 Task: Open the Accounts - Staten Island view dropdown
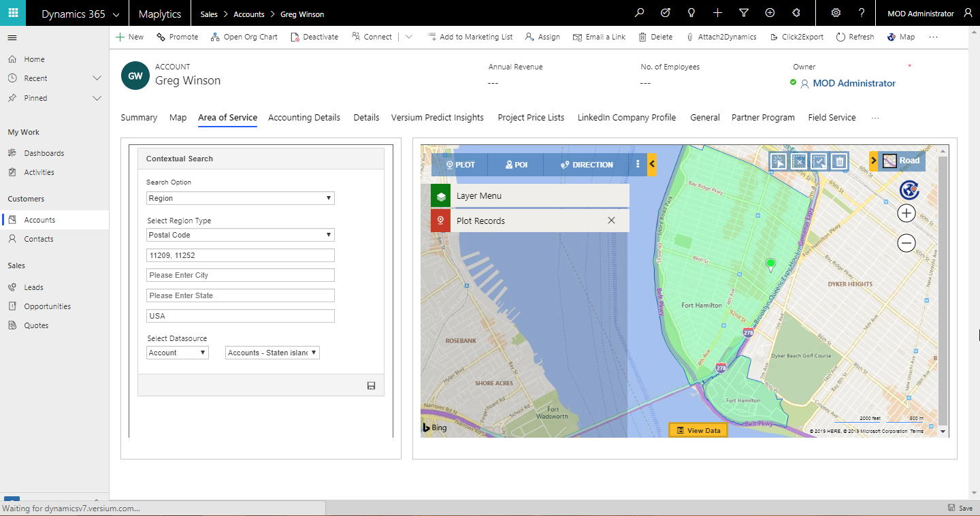click(272, 353)
